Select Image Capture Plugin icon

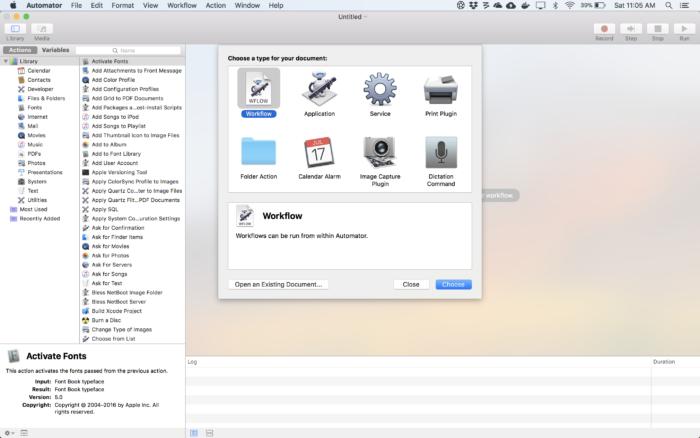click(x=380, y=153)
